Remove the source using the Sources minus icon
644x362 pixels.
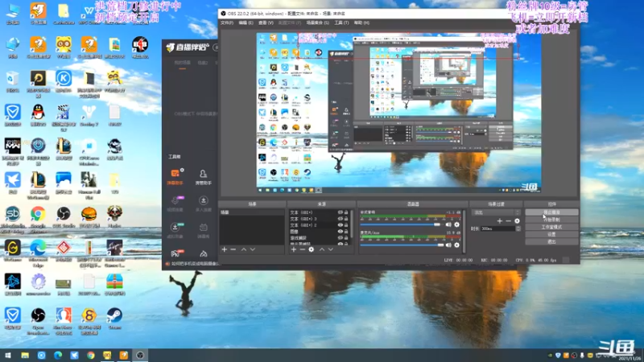(x=303, y=249)
